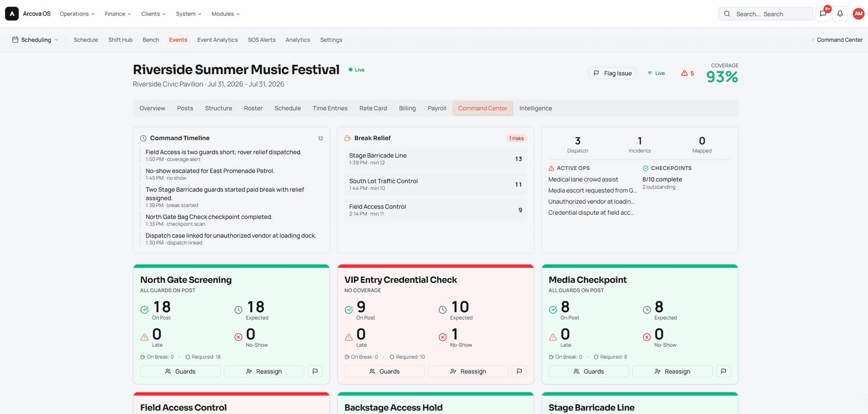Open the chat messages icon
868x414 pixels.
click(x=823, y=14)
